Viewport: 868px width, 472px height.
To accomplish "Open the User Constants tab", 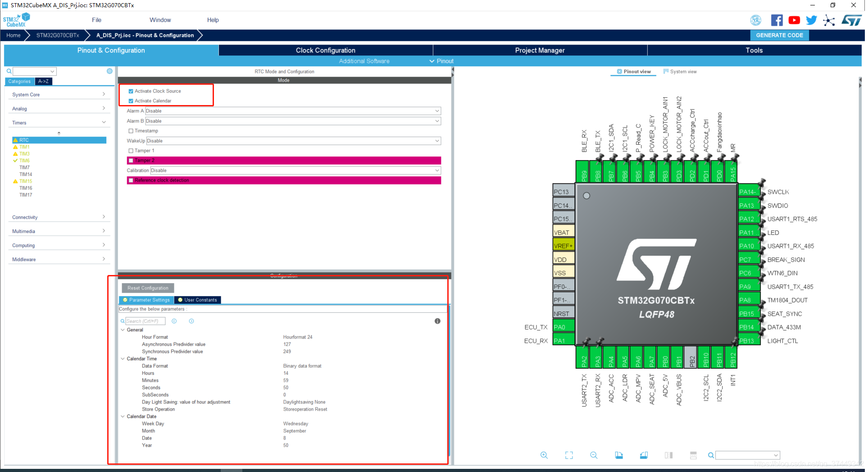I will point(198,300).
